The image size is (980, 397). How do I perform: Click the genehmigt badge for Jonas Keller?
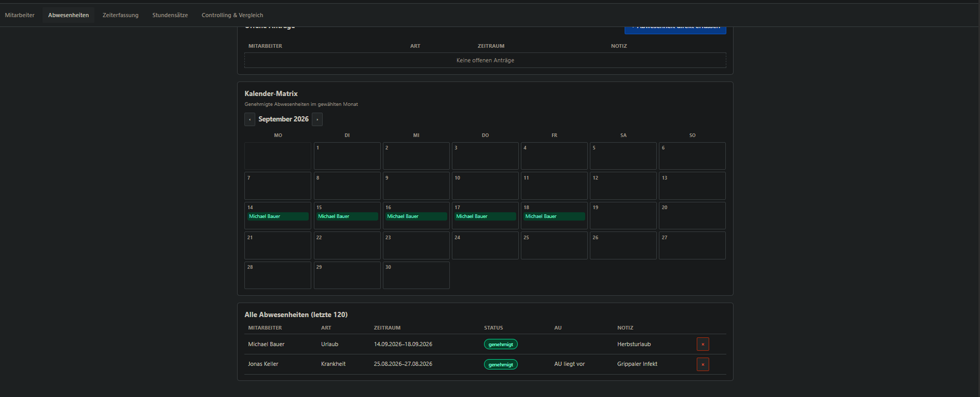(500, 365)
